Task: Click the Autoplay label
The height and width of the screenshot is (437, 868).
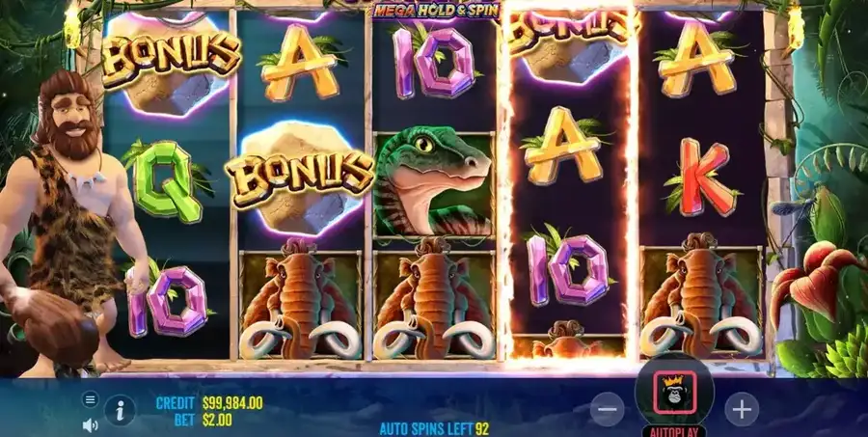Action: (x=674, y=432)
